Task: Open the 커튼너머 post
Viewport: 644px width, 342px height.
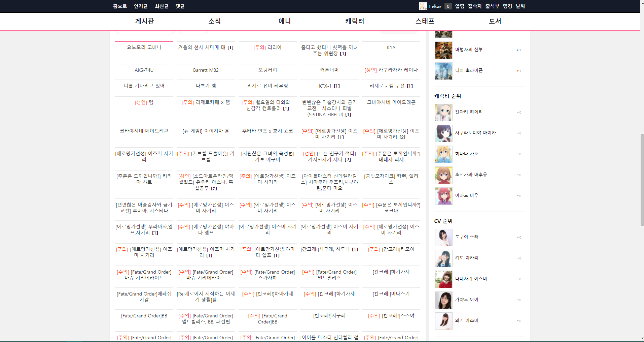Action: point(329,70)
